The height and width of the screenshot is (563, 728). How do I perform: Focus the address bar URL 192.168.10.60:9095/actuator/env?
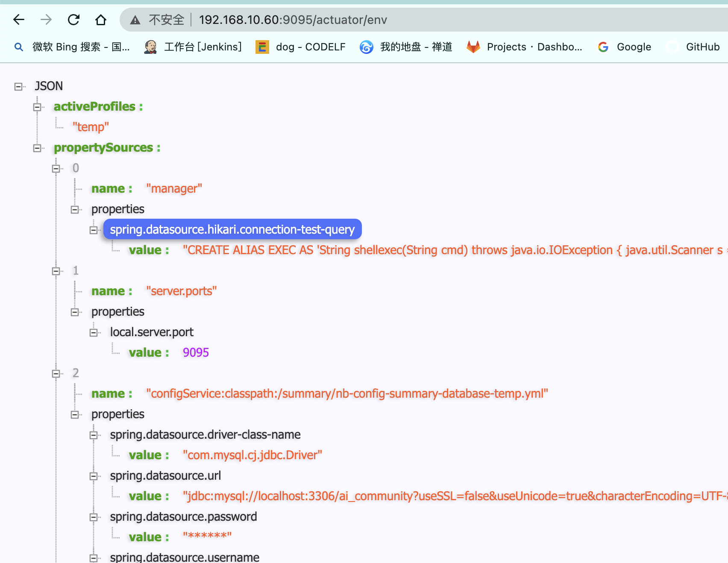coord(293,20)
